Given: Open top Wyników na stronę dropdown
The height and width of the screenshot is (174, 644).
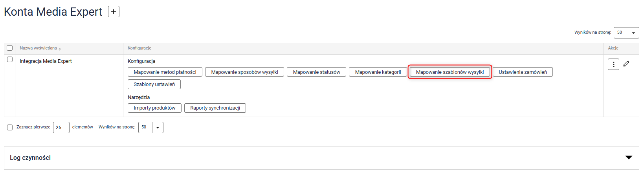Looking at the screenshot, I should click(626, 33).
